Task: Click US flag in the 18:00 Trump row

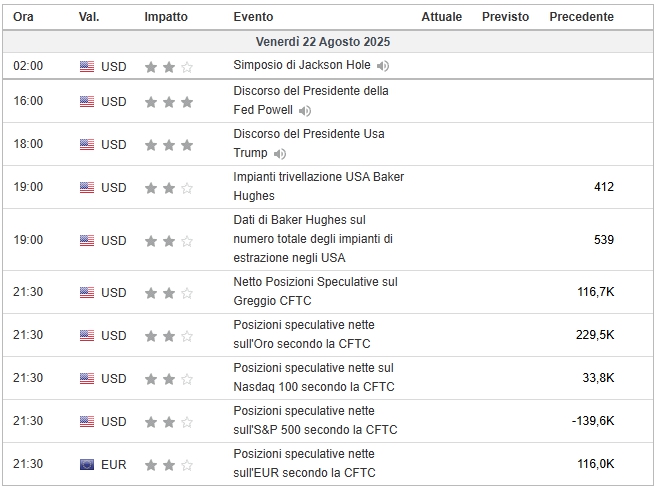Action: click(87, 145)
